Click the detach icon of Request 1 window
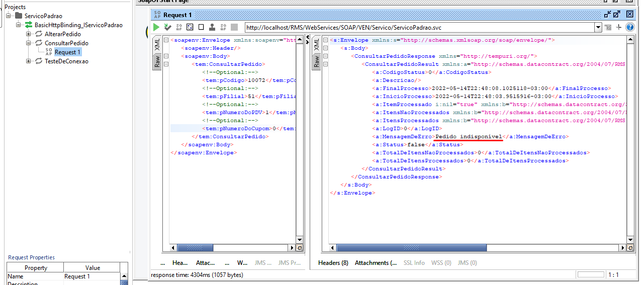 607,14
